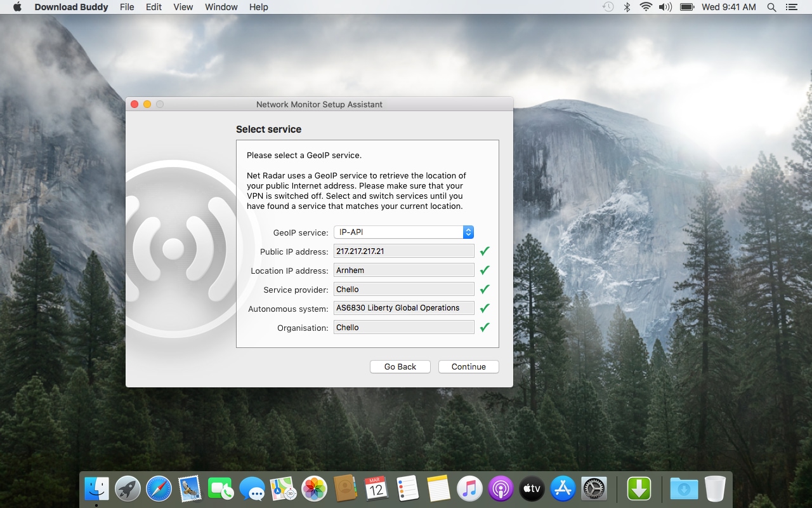The image size is (812, 508).
Task: Click green checkmark next to Autonomous system
Action: [485, 308]
